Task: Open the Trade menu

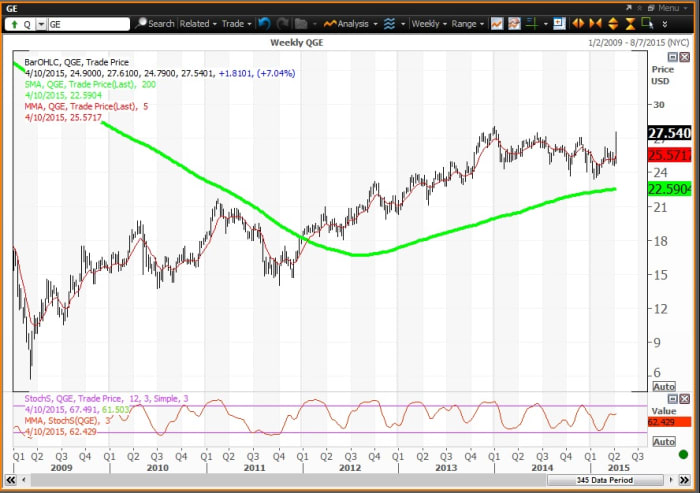Action: pyautogui.click(x=237, y=23)
